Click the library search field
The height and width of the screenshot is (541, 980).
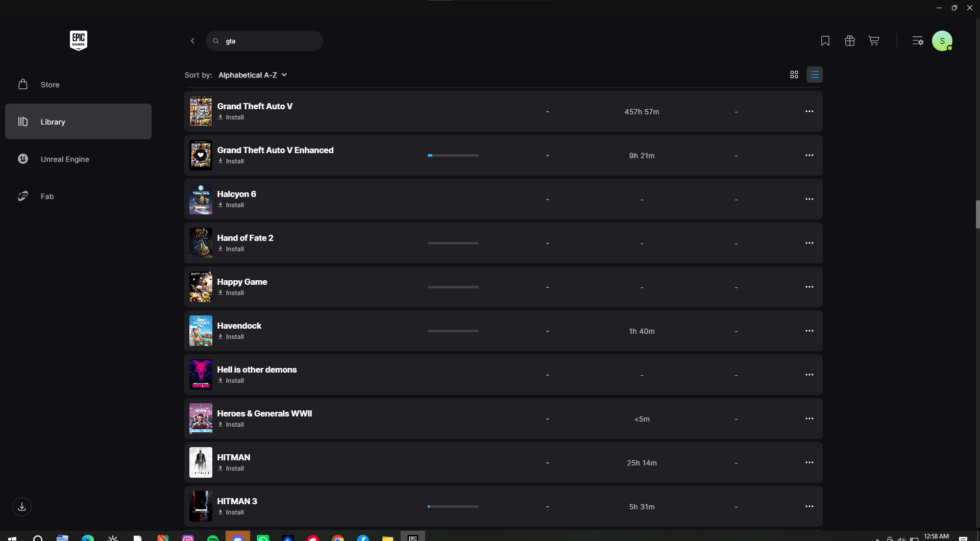[x=264, y=41]
